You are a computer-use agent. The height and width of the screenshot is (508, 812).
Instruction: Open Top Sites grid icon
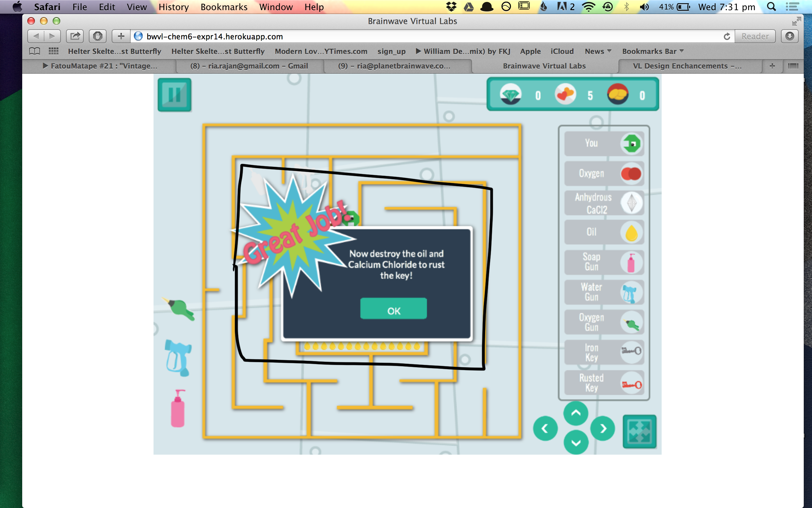click(54, 51)
